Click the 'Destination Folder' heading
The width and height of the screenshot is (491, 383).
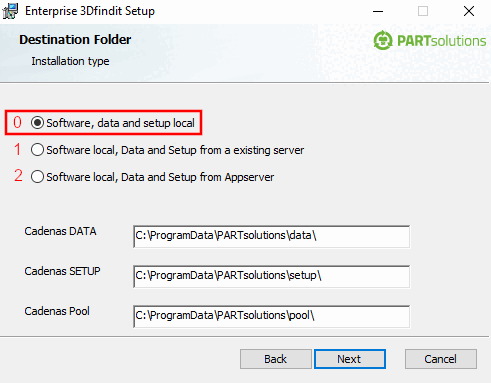[x=75, y=40]
